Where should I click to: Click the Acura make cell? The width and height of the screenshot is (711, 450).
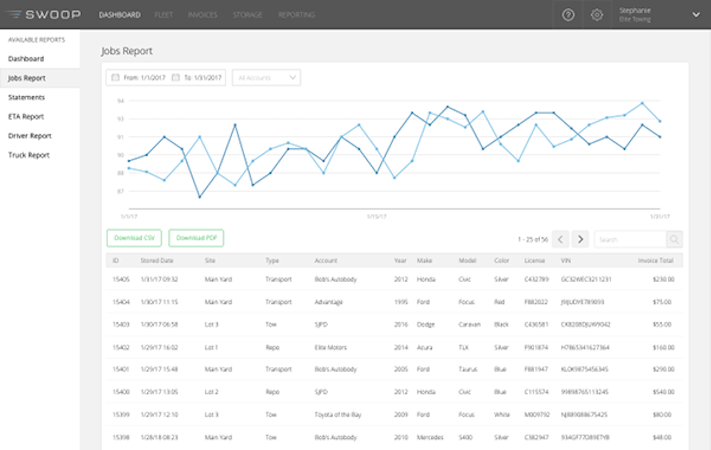click(424, 347)
